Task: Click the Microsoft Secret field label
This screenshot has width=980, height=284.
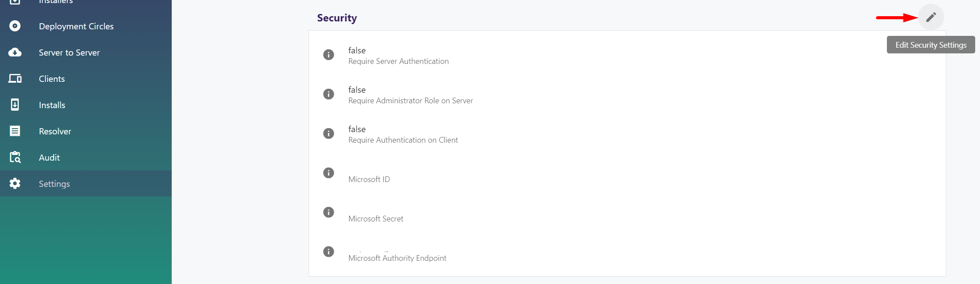Action: coord(375,219)
